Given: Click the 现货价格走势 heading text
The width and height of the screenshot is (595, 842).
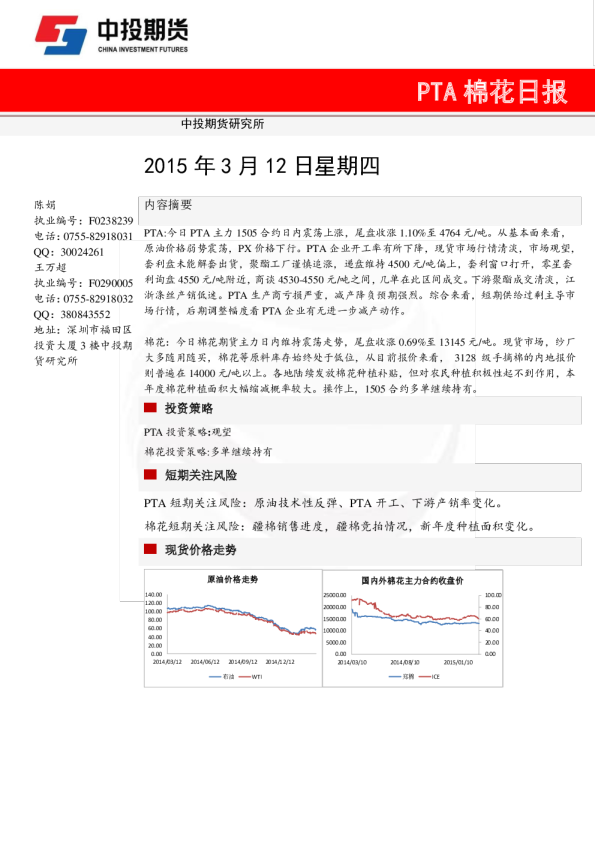Looking at the screenshot, I should click(x=201, y=550).
